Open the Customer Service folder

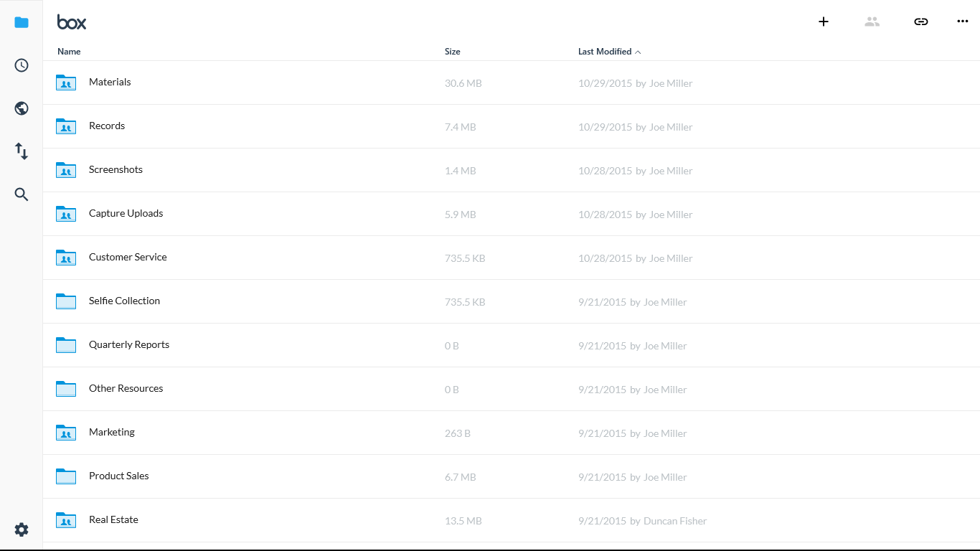point(128,257)
